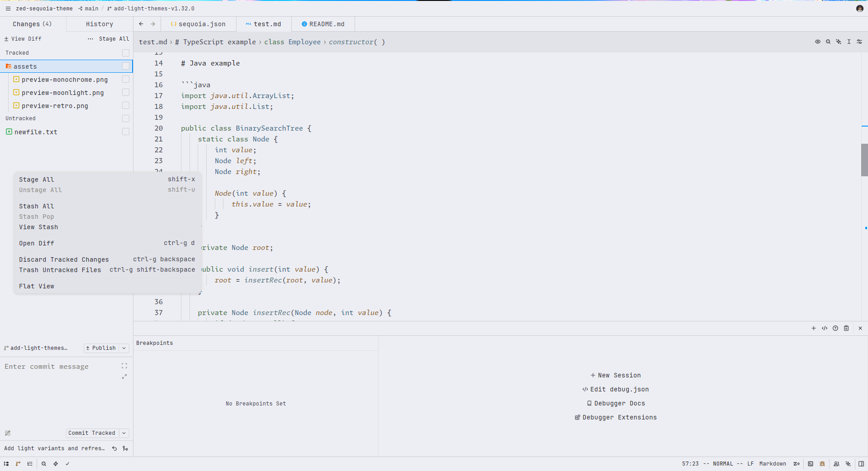Select Discard Tracked Changes menu entry
This screenshot has height=471, width=868.
(108, 259)
